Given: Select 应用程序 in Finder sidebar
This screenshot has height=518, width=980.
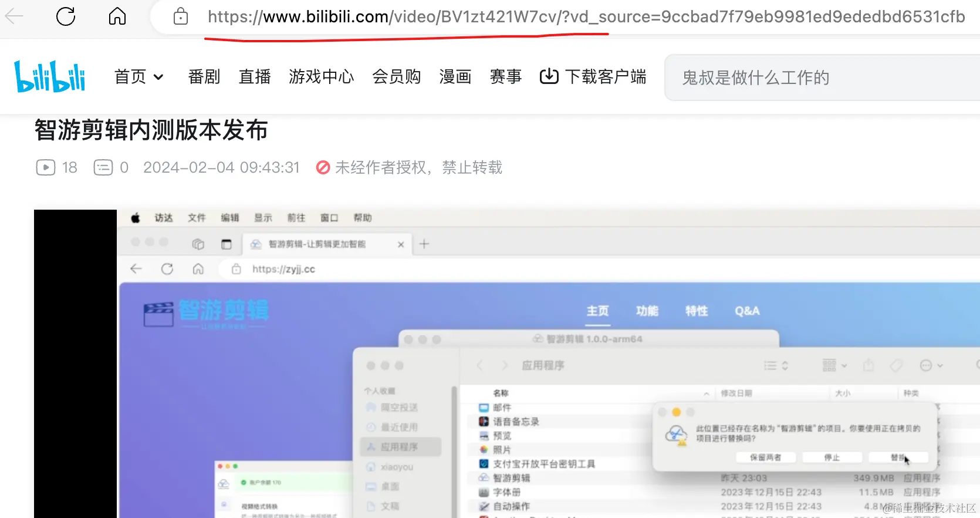Looking at the screenshot, I should pyautogui.click(x=400, y=447).
